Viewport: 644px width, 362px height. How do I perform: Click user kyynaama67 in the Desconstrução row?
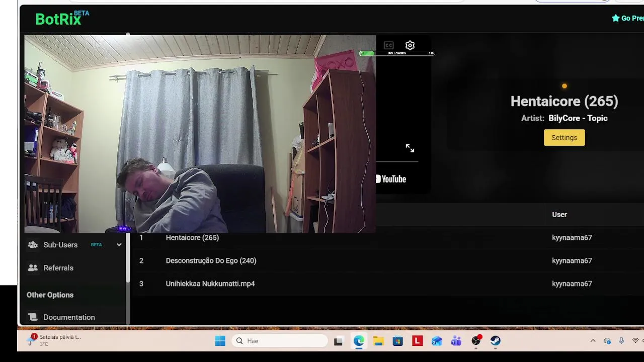pyautogui.click(x=572, y=260)
